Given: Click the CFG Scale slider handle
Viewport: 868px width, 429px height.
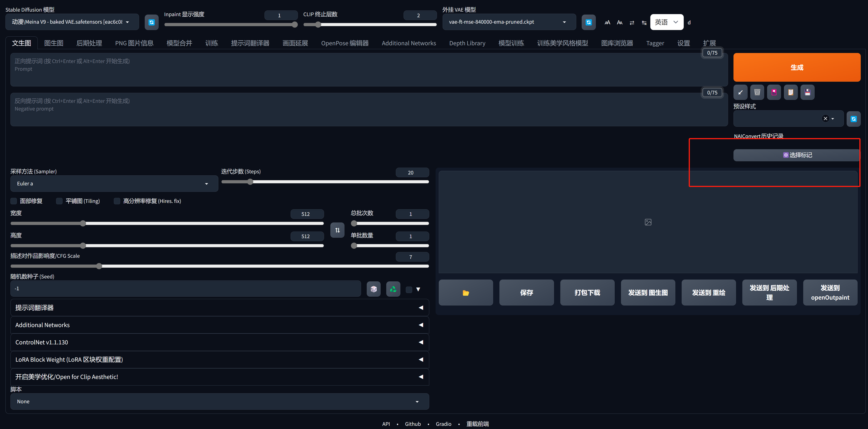Looking at the screenshot, I should click(99, 266).
